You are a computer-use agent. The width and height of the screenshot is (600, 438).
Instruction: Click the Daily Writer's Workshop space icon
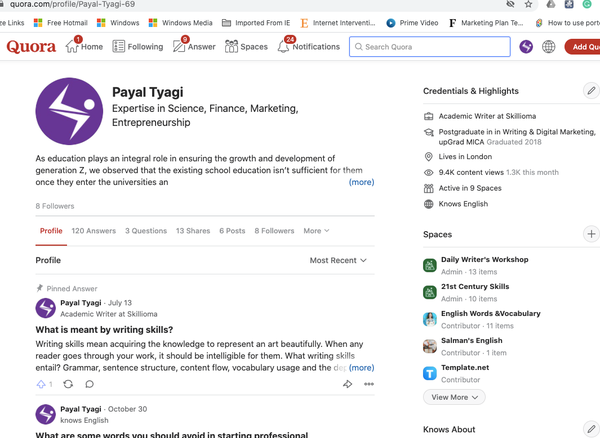point(430,265)
